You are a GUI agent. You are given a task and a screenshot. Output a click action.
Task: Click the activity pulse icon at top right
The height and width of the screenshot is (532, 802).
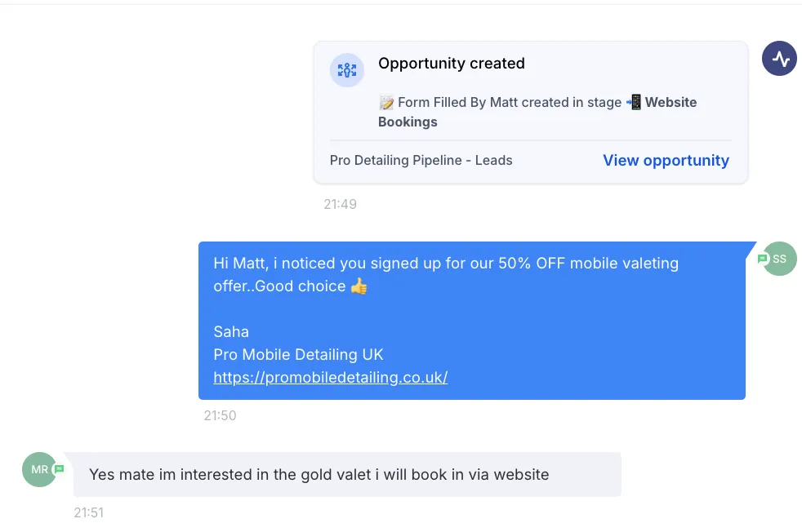click(x=779, y=59)
